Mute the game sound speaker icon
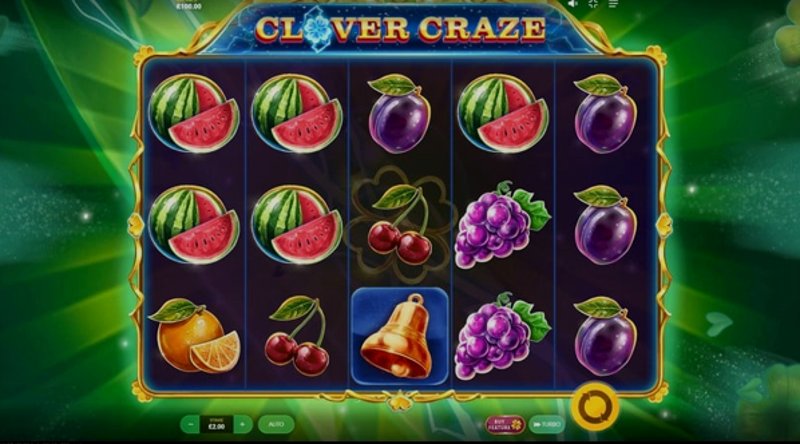The height and width of the screenshot is (444, 800). click(573, 4)
